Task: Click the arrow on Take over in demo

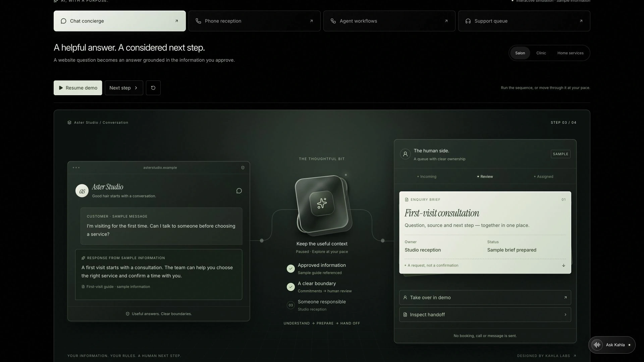Action: point(565,297)
